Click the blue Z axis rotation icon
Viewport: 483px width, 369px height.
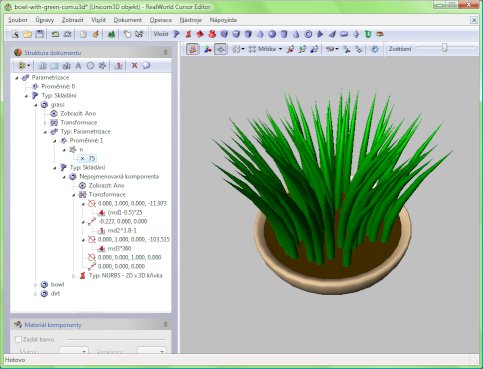tap(314, 49)
